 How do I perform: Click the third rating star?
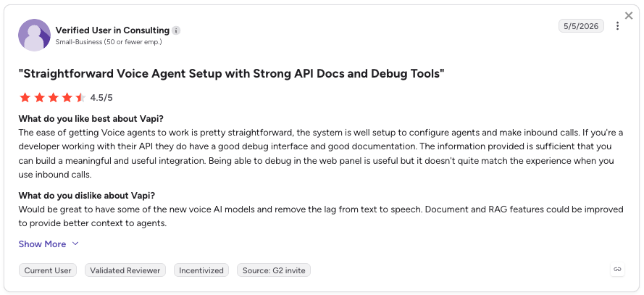point(53,97)
